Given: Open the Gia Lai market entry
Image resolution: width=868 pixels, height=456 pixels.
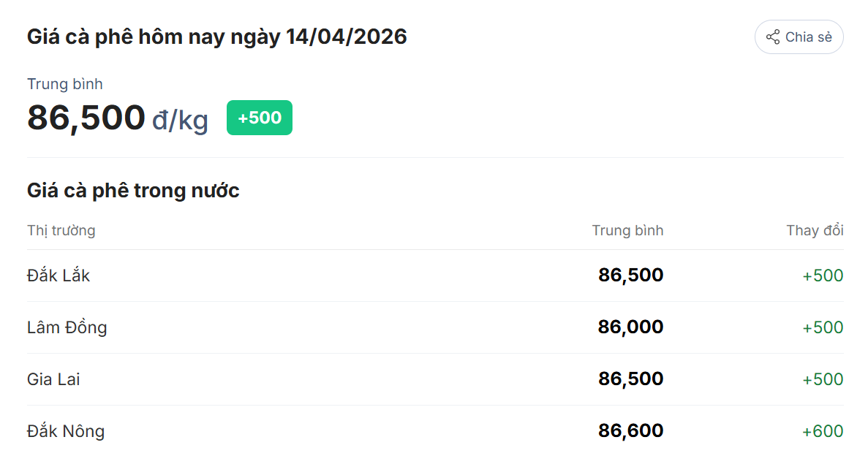Looking at the screenshot, I should click(53, 379).
